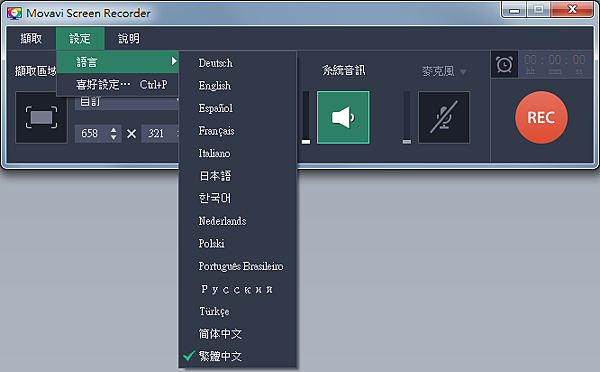The image size is (600, 372).
Task: Select 日本語 language option
Action: click(x=238, y=176)
